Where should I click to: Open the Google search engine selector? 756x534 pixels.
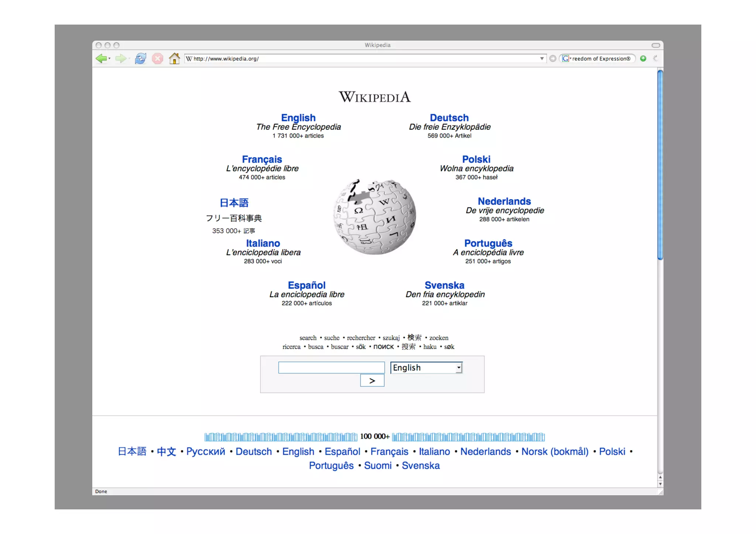point(566,58)
